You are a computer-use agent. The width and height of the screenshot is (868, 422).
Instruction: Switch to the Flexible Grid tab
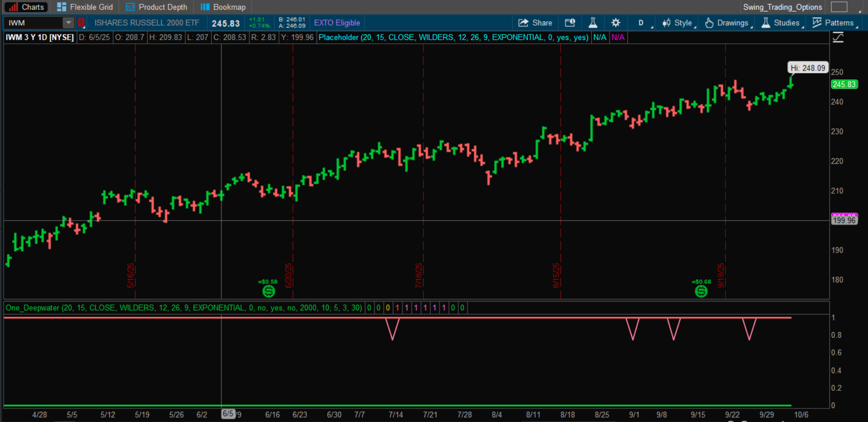pyautogui.click(x=85, y=7)
